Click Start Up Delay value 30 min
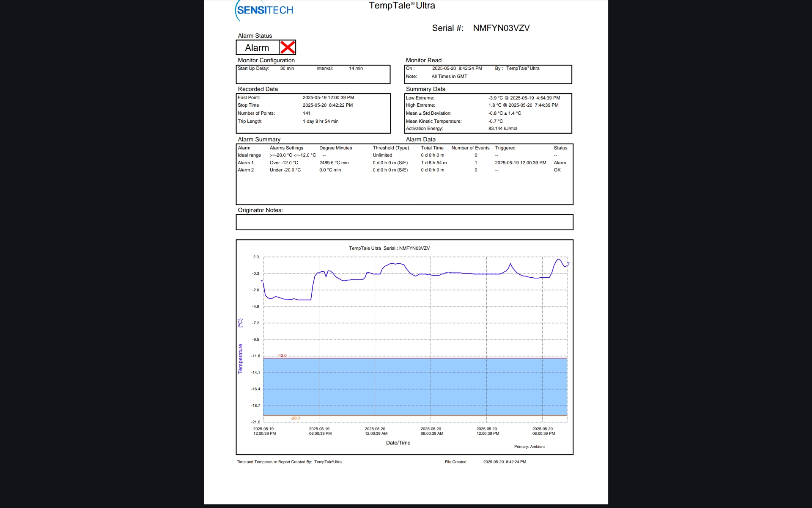This screenshot has width=812, height=508. point(287,68)
